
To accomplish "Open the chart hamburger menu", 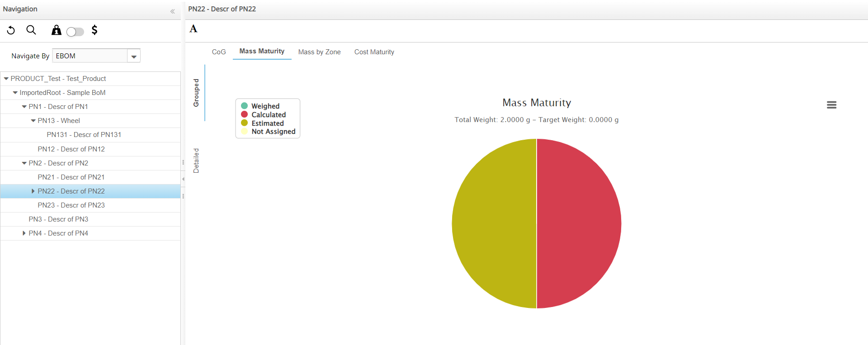I will pyautogui.click(x=831, y=105).
